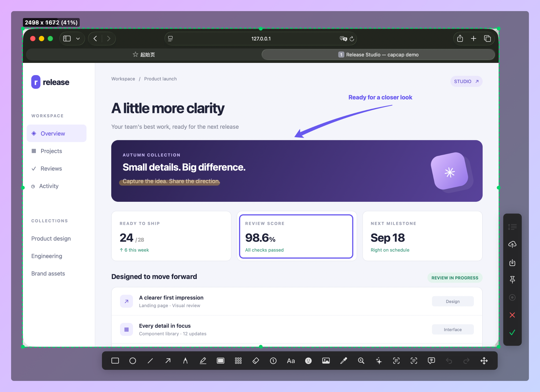Screen dimensions: 540x392
Task: Open the Review Score 98.6% card
Action: coord(297,236)
